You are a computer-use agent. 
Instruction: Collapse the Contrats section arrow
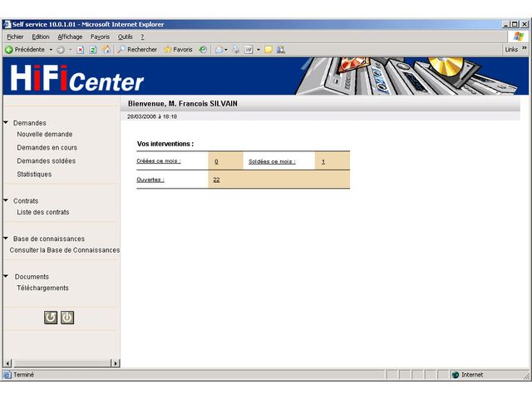(6, 200)
